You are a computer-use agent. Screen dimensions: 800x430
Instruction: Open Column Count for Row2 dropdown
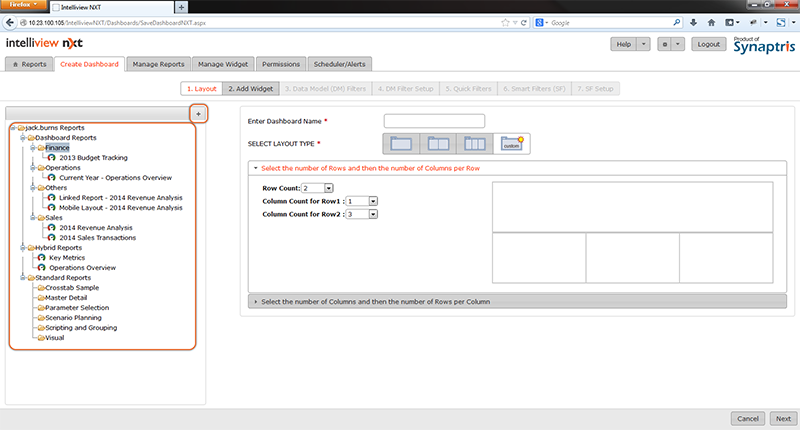pyautogui.click(x=373, y=214)
